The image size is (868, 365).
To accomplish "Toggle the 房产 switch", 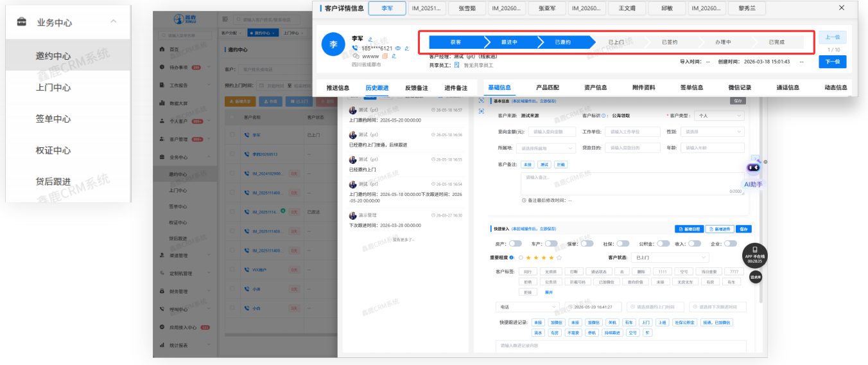I will (x=515, y=244).
